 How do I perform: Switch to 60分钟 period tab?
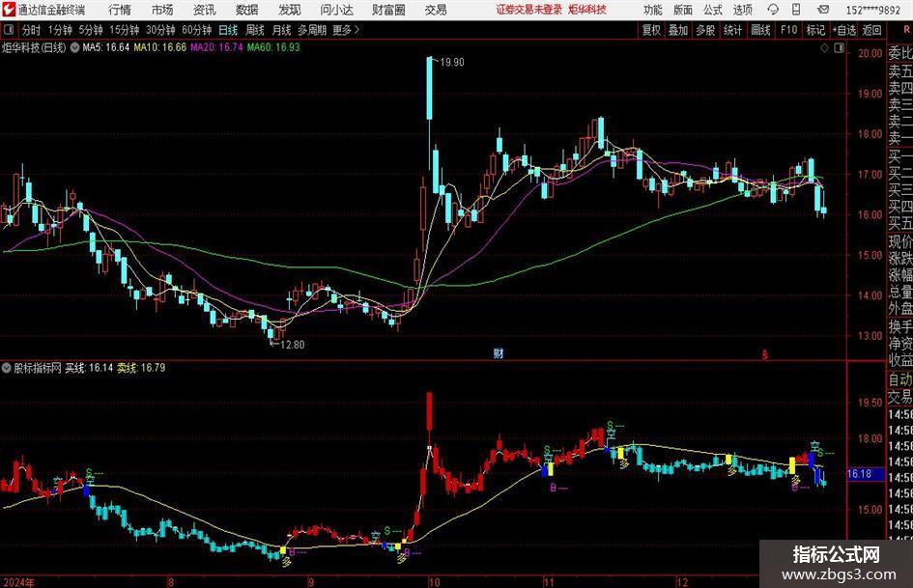pyautogui.click(x=196, y=30)
